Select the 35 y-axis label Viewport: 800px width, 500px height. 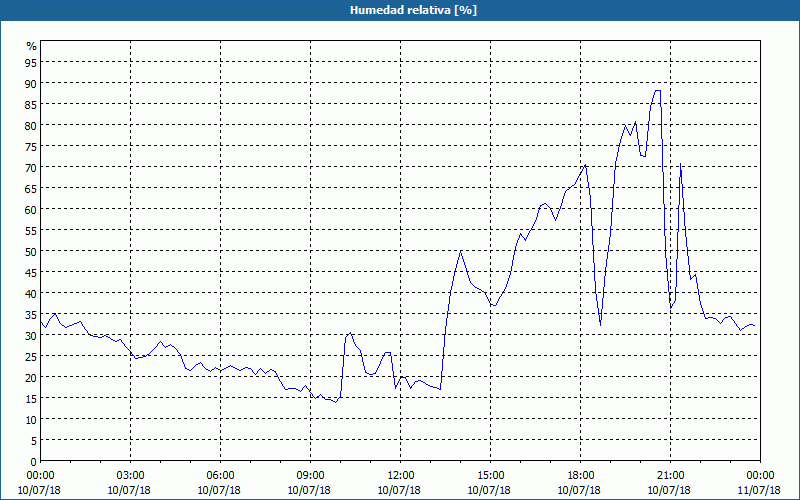(x=31, y=314)
